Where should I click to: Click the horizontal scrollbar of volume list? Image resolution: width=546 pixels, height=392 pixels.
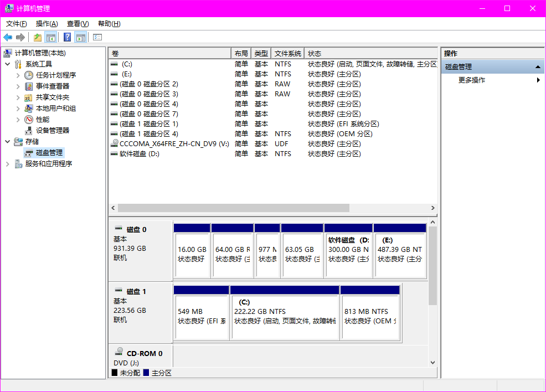tap(234, 208)
